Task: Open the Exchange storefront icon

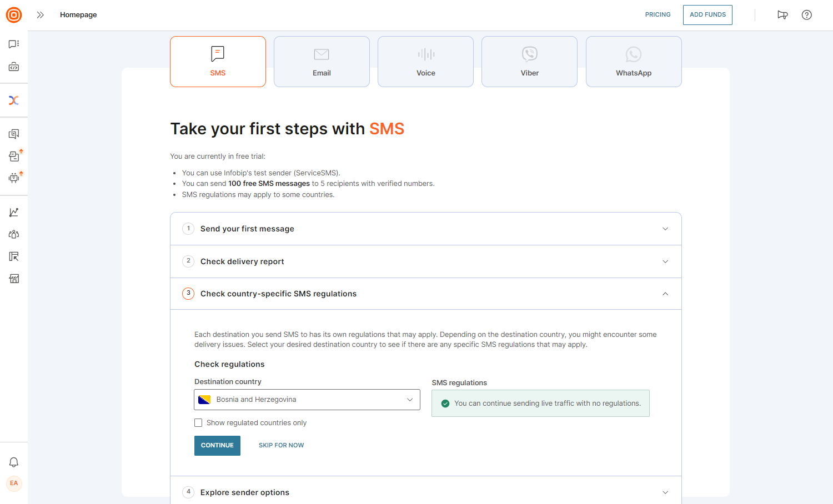Action: coord(14,279)
